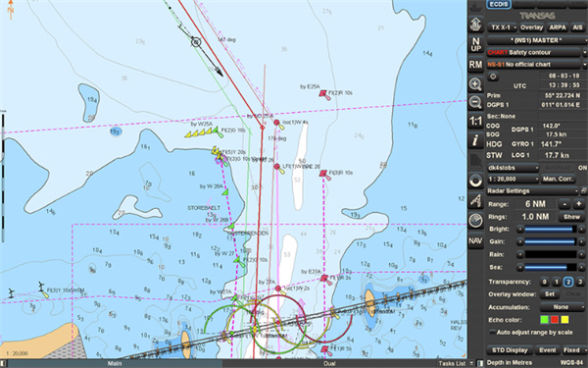
Task: Click the RM motion mode icon
Action: coord(475,65)
